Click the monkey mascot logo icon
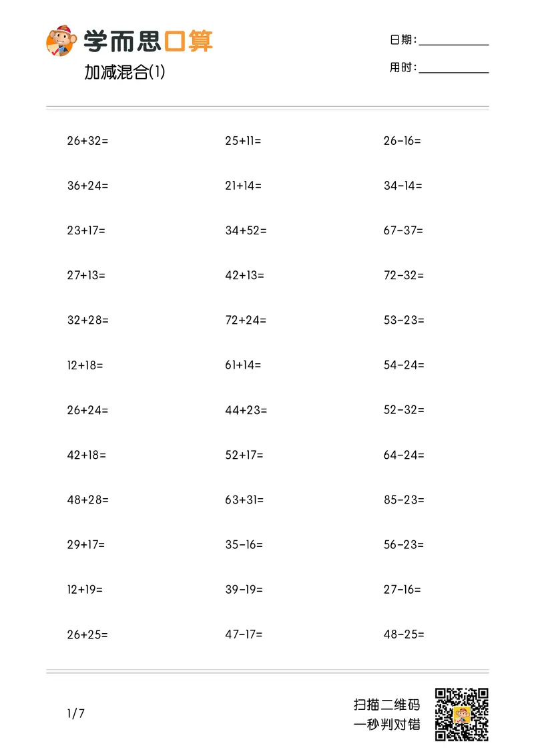Image resolution: width=534 pixels, height=756 pixels. point(61,41)
